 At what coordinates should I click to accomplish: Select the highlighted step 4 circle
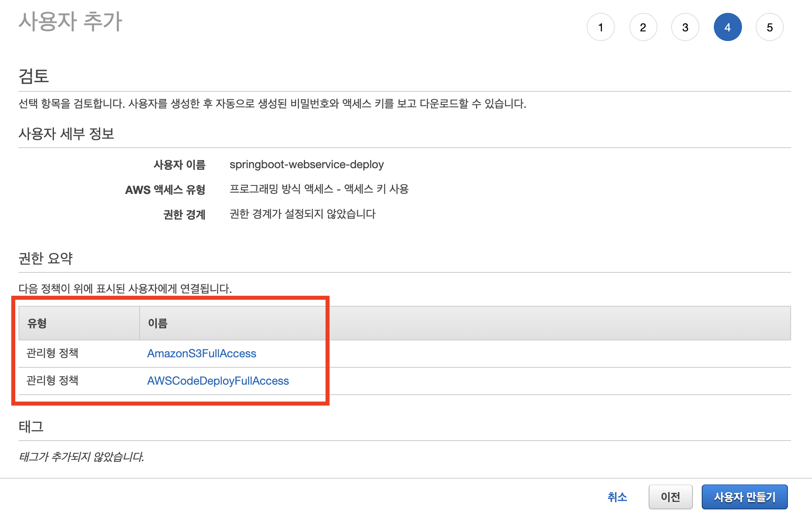point(727,27)
